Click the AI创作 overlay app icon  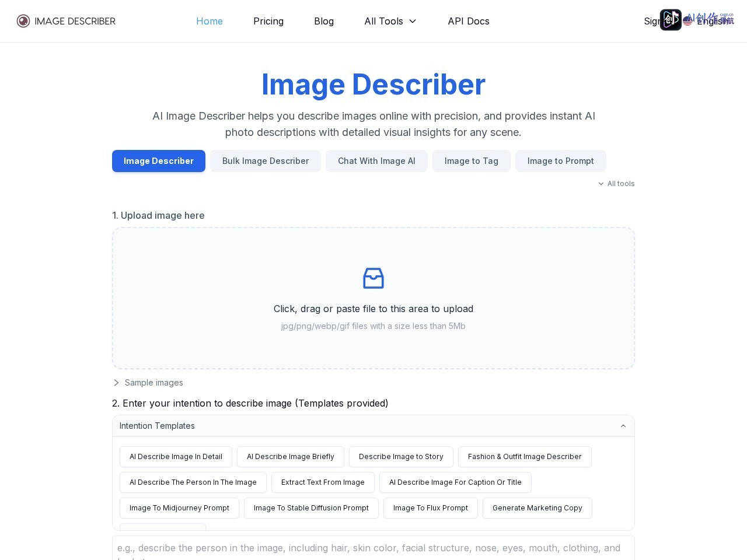click(x=671, y=20)
